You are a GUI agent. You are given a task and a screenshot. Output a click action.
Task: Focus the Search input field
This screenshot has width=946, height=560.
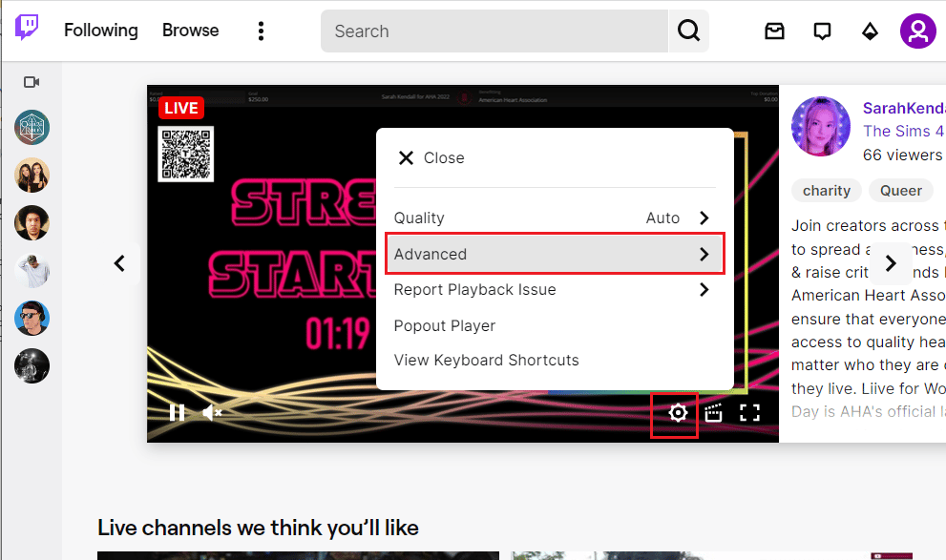point(494,31)
